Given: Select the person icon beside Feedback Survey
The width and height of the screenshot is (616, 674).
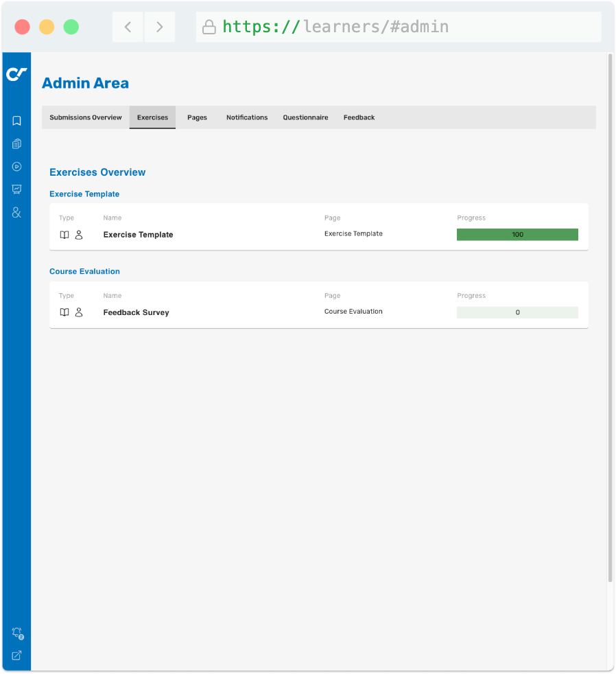Looking at the screenshot, I should point(79,312).
